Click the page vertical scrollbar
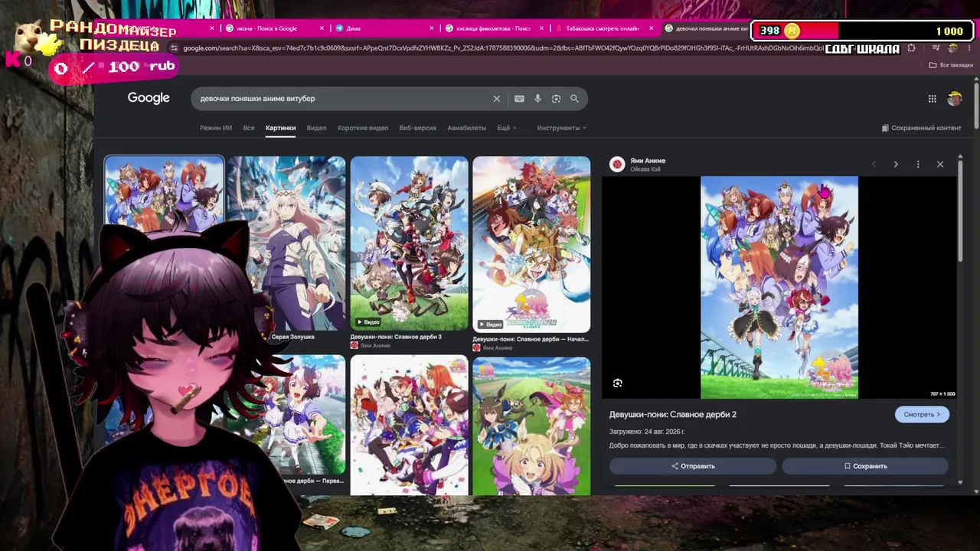The height and width of the screenshot is (551, 980). [x=976, y=107]
